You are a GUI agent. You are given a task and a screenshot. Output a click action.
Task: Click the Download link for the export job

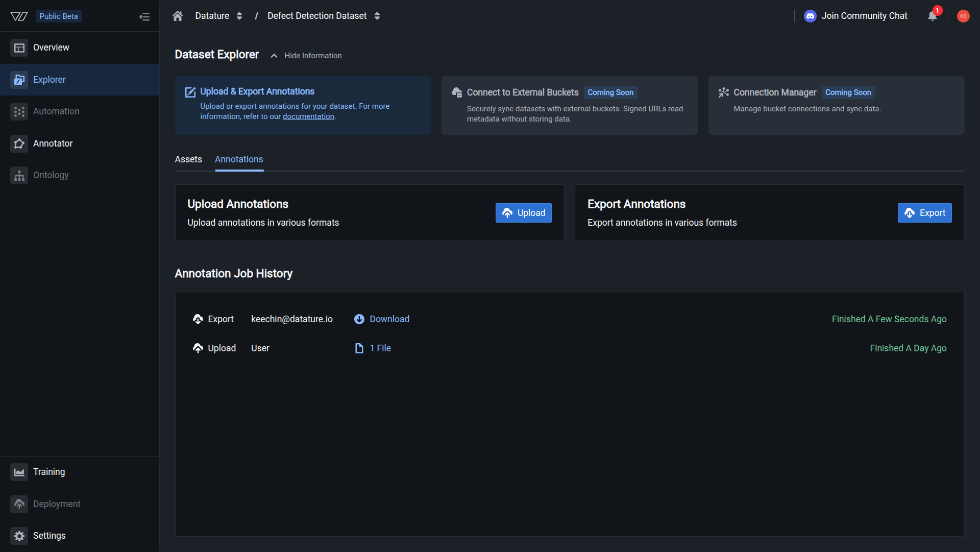(x=389, y=319)
